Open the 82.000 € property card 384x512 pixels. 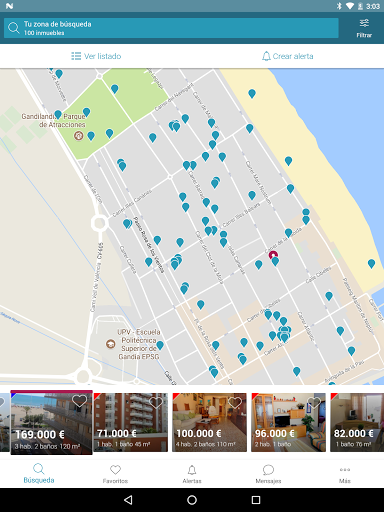pos(357,422)
